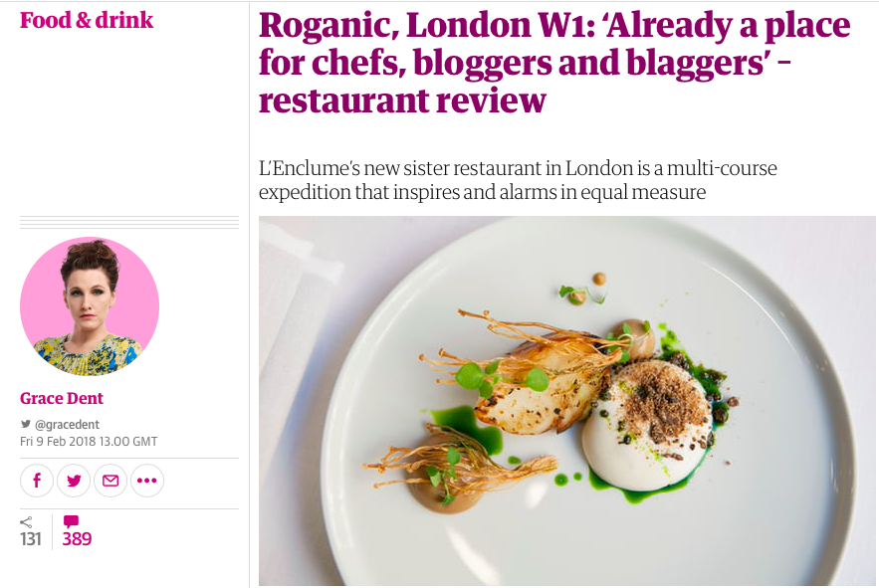879x588 pixels.
Task: Click the pink comment bubble icon
Action: (x=71, y=522)
